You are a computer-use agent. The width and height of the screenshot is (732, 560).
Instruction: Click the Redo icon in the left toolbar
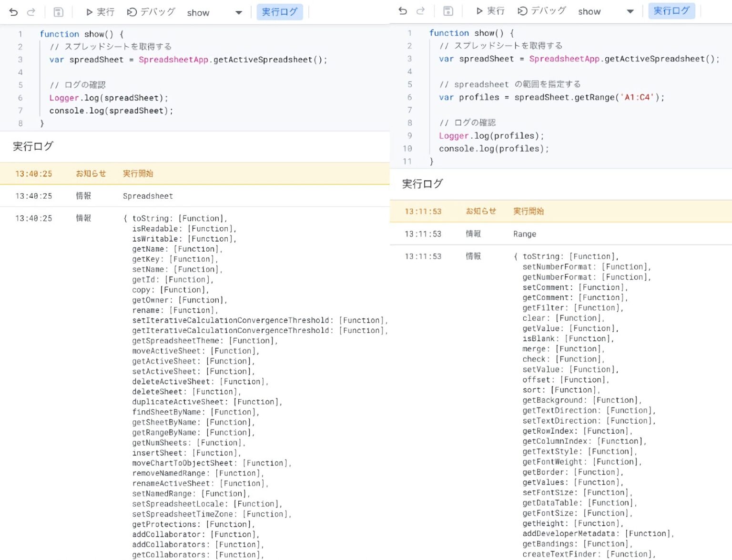click(x=31, y=12)
